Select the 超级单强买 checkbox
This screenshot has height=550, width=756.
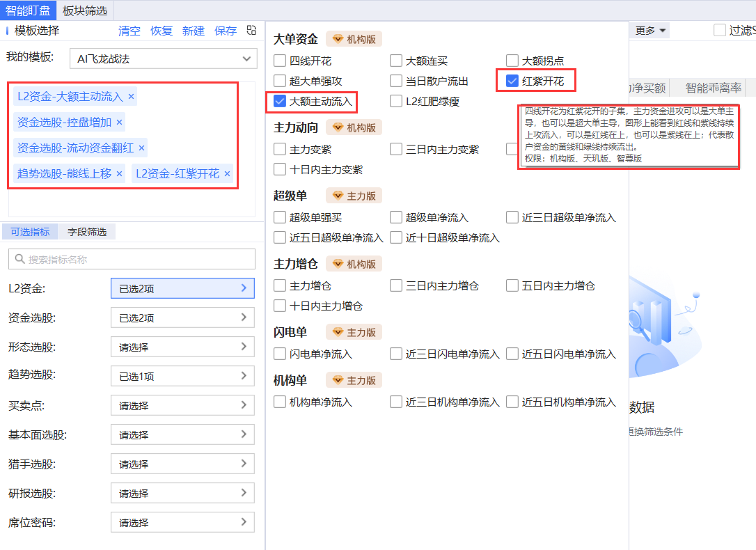[280, 217]
